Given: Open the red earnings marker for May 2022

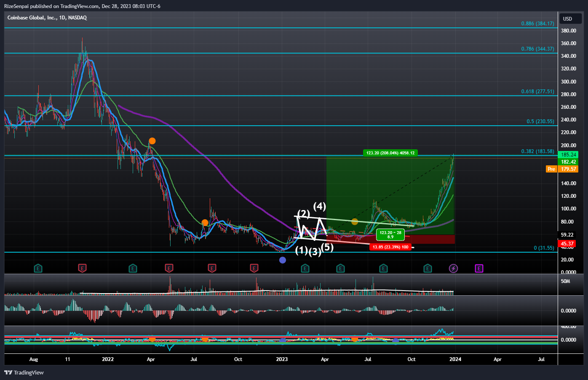Looking at the screenshot, I should point(169,268).
